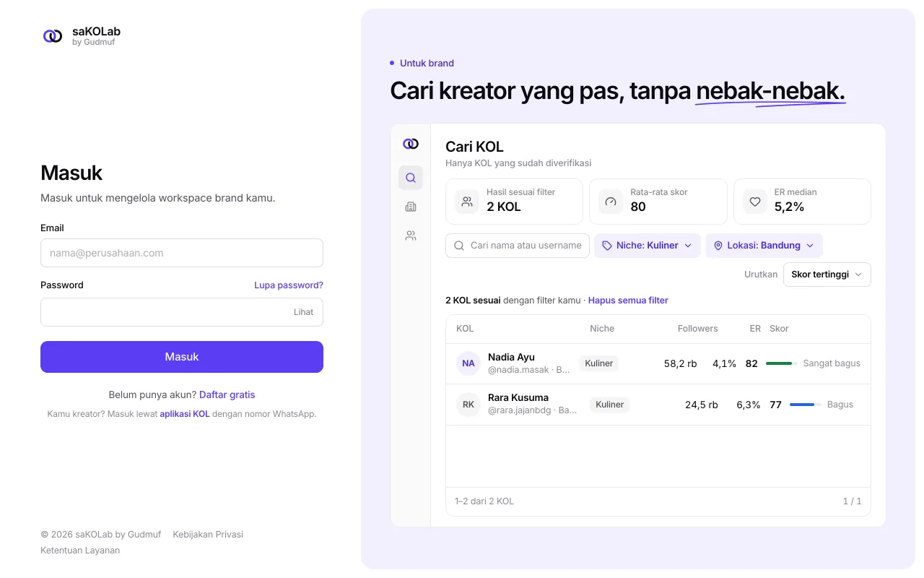Select the Rara Kusuma name in the table
Viewport: 924px width, 578px height.
tap(518, 398)
